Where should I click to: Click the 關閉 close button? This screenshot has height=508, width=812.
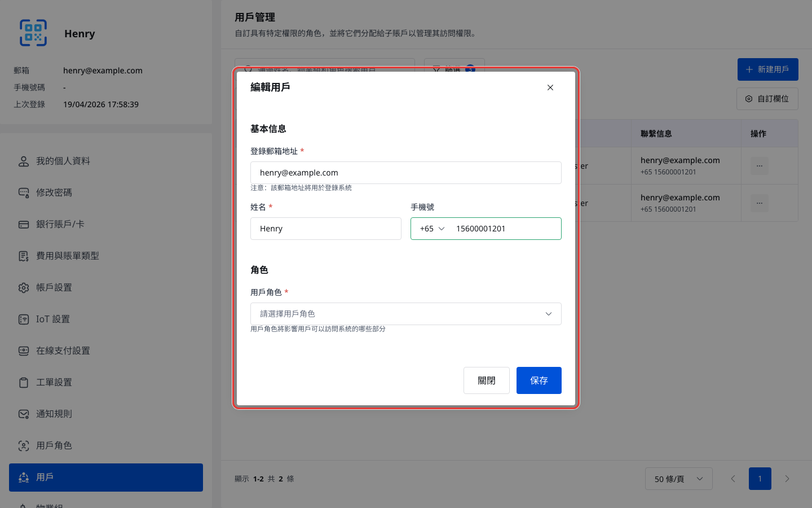tap(487, 380)
